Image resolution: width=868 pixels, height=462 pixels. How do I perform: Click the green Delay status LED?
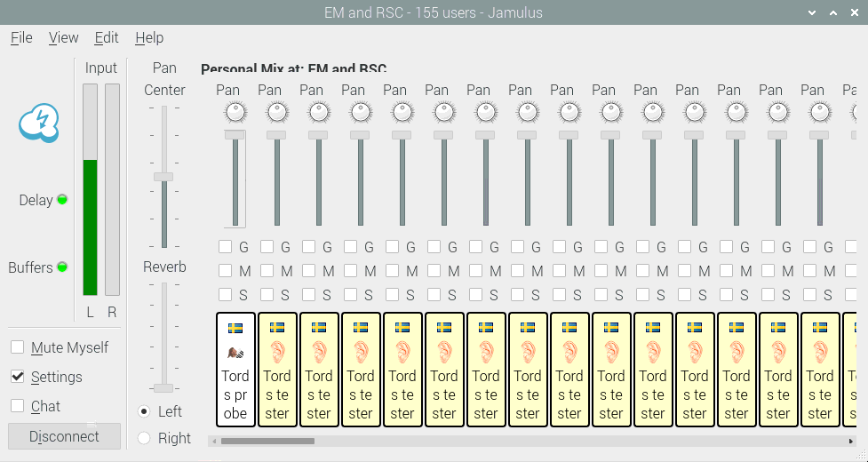coord(62,199)
